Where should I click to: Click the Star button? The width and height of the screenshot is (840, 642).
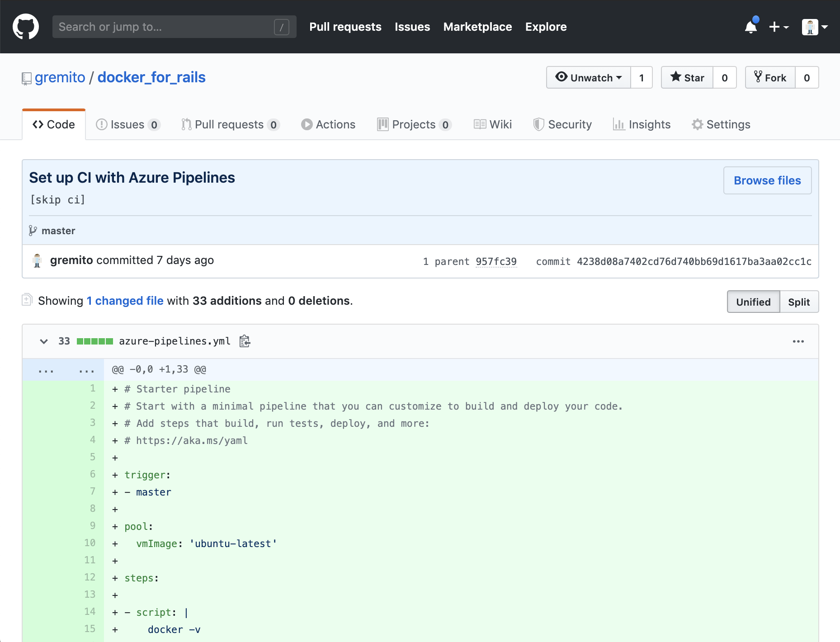pos(687,78)
